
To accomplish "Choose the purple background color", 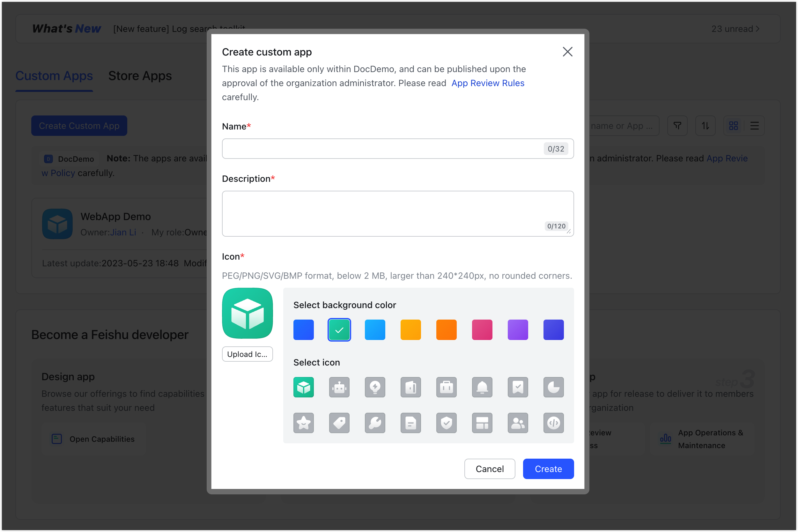I will tap(518, 329).
